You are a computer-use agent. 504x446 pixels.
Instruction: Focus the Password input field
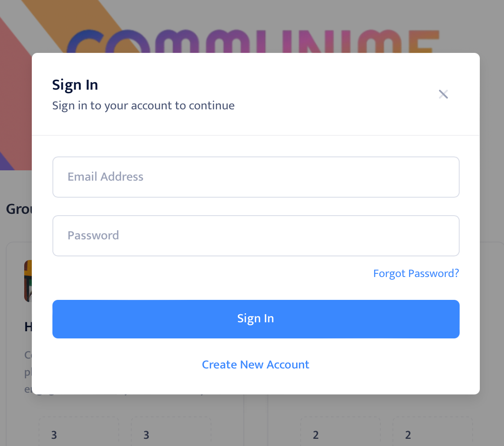tap(256, 236)
